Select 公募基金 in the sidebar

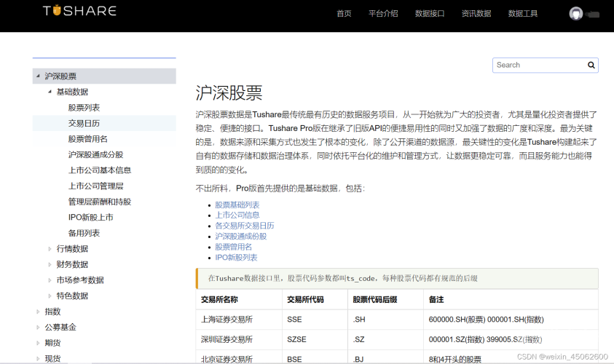point(60,327)
